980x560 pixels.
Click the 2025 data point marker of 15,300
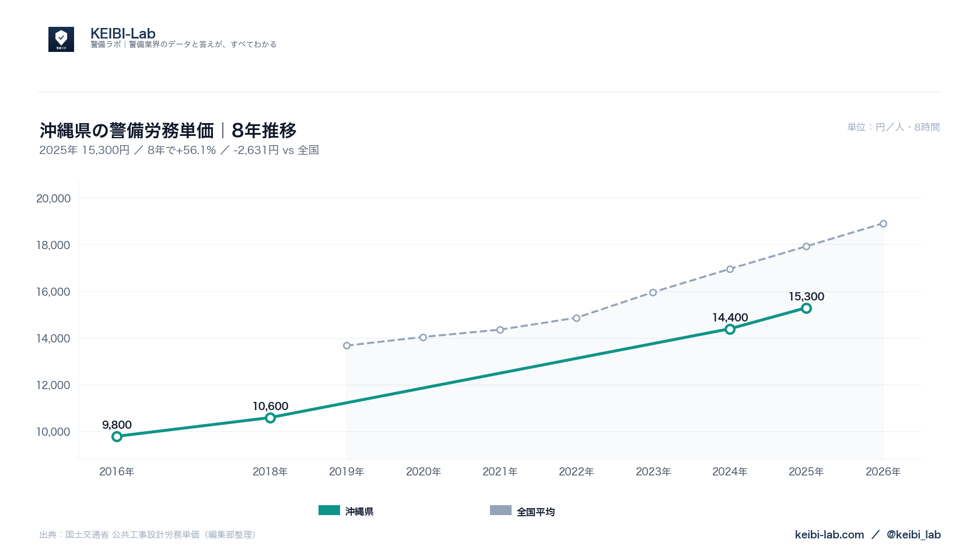click(806, 308)
